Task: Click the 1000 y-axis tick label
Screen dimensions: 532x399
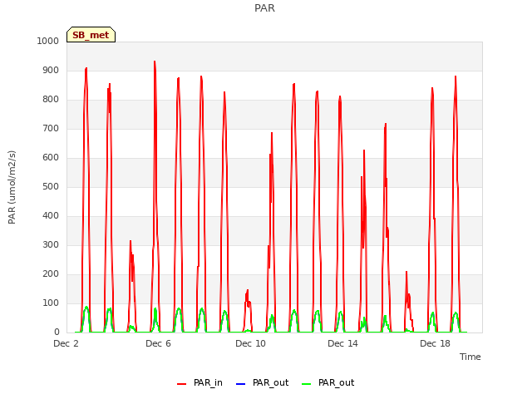Action: (x=48, y=41)
